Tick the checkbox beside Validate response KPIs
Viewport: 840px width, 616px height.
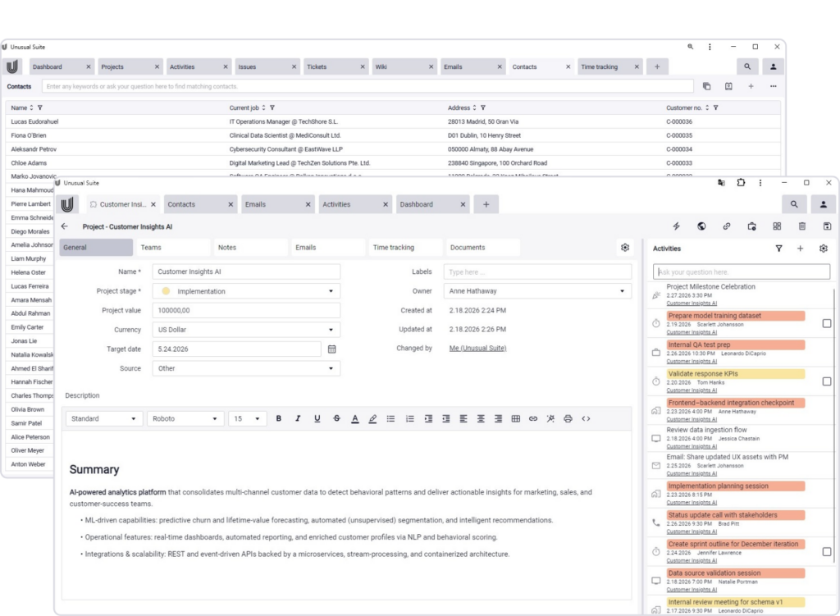tap(827, 380)
